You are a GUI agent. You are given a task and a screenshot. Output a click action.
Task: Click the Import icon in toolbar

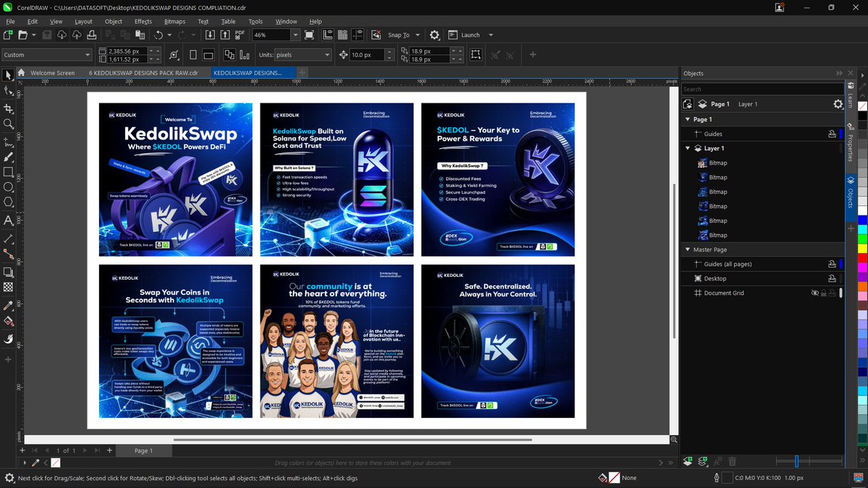(210, 35)
